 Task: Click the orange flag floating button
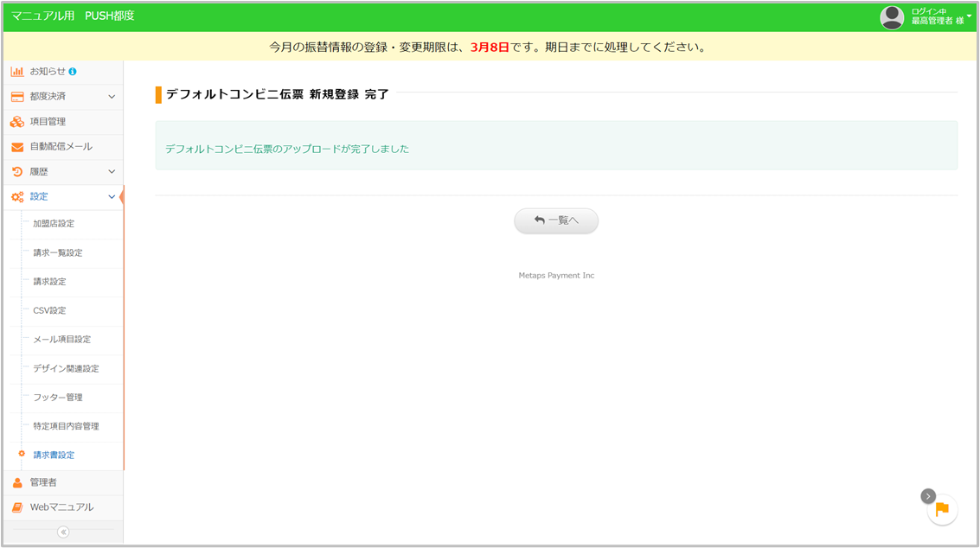(x=943, y=510)
